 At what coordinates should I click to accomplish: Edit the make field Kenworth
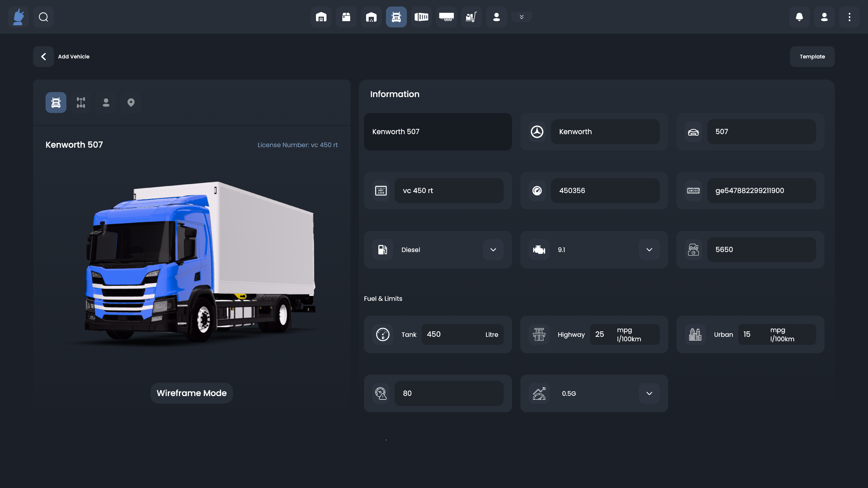(x=605, y=132)
